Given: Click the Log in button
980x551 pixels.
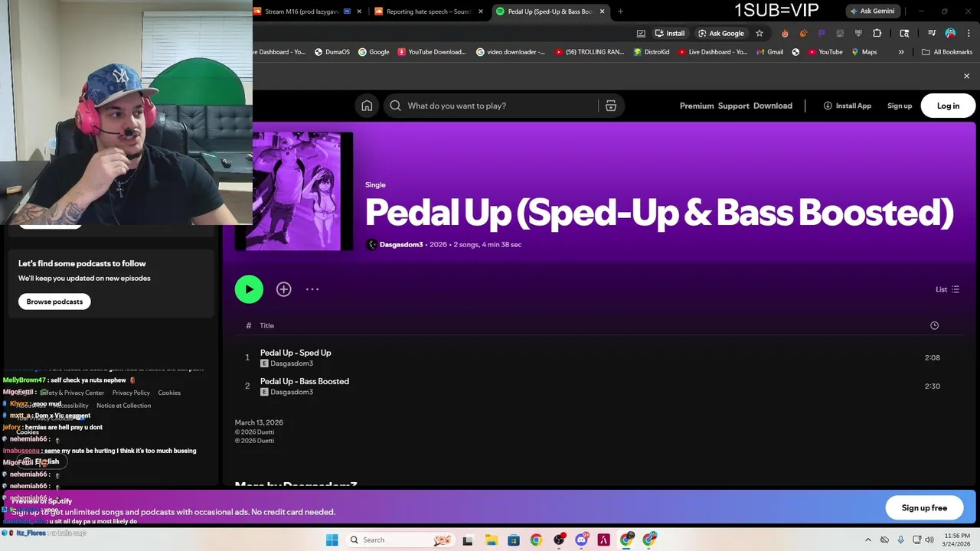Looking at the screenshot, I should [x=948, y=106].
